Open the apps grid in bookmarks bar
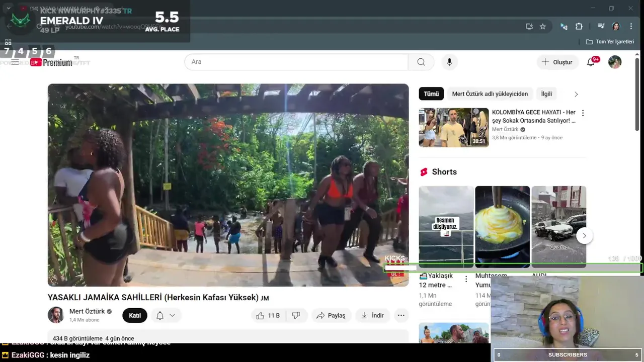Screen dimensions: 644x362 [x=8, y=42]
